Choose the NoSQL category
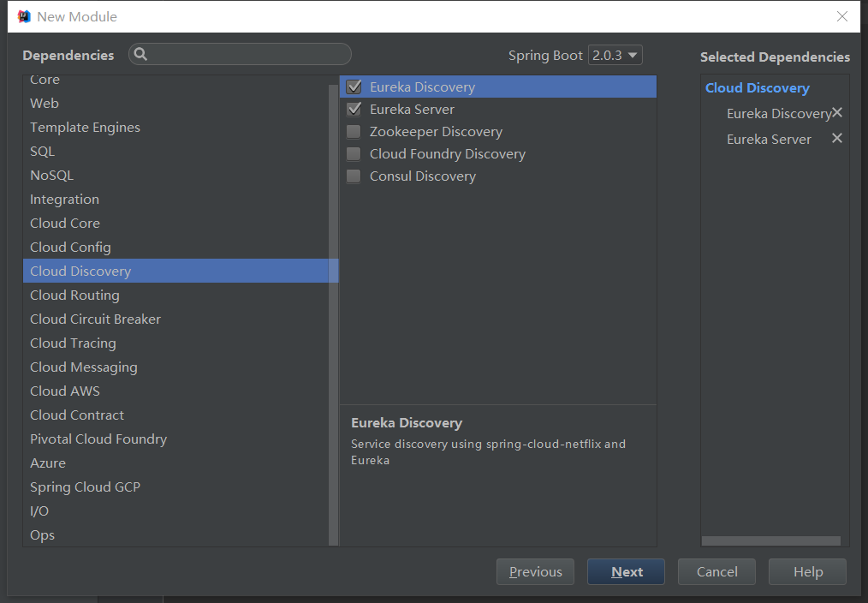 click(x=175, y=175)
